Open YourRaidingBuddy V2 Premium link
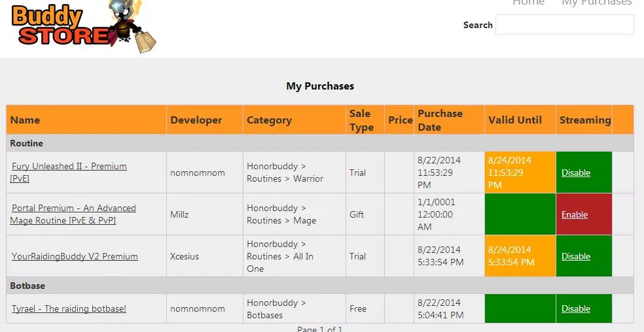Image resolution: width=644 pixels, height=332 pixels. coord(75,256)
